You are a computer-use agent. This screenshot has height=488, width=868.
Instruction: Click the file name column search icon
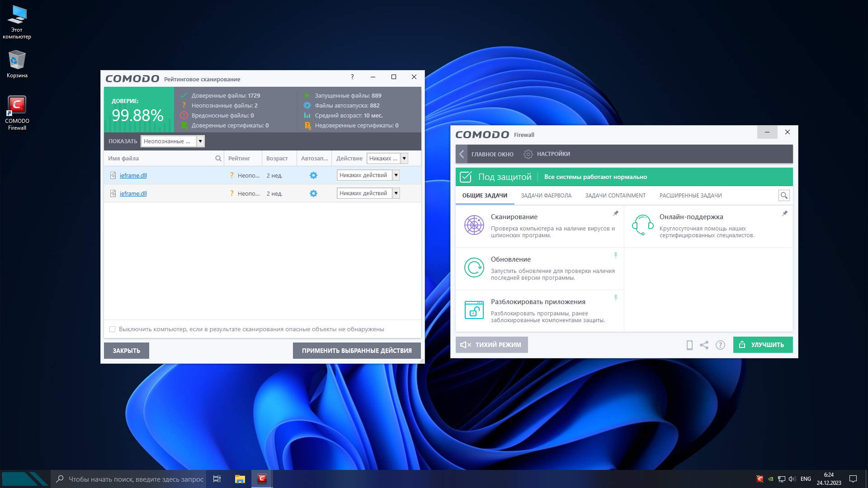(218, 159)
